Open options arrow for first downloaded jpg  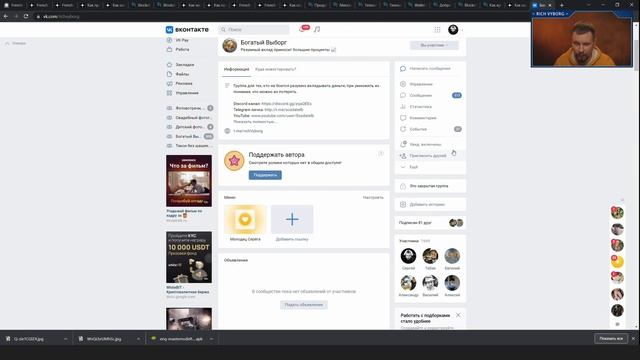(66, 339)
